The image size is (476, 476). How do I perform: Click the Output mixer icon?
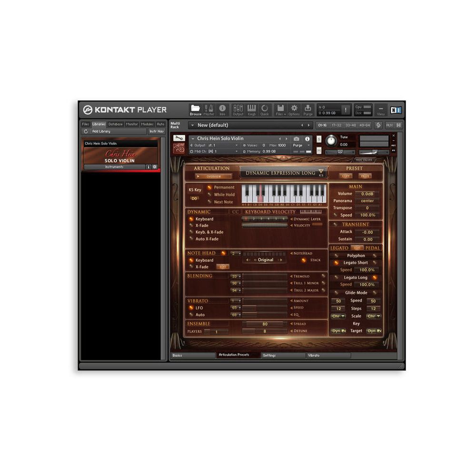pos(238,110)
